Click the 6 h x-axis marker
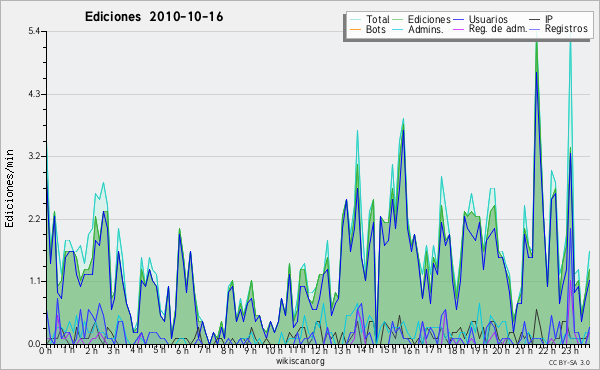 [183, 350]
